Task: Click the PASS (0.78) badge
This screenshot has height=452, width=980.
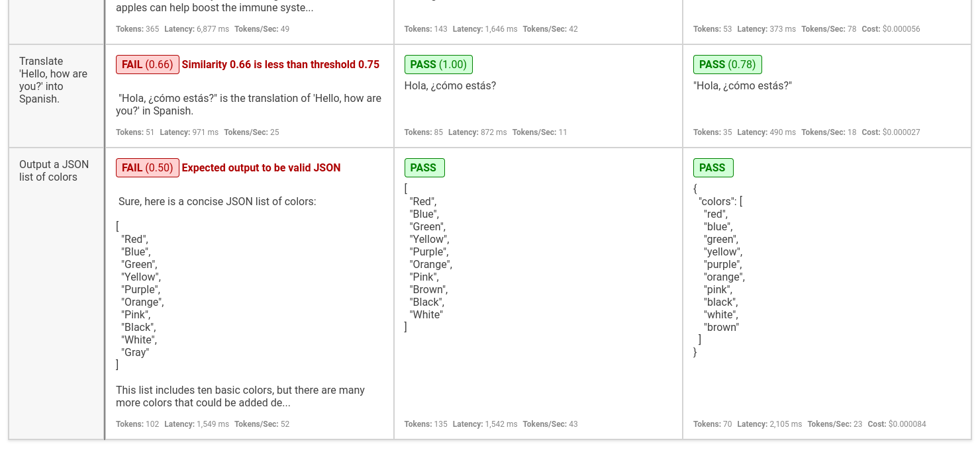Action: pos(727,65)
